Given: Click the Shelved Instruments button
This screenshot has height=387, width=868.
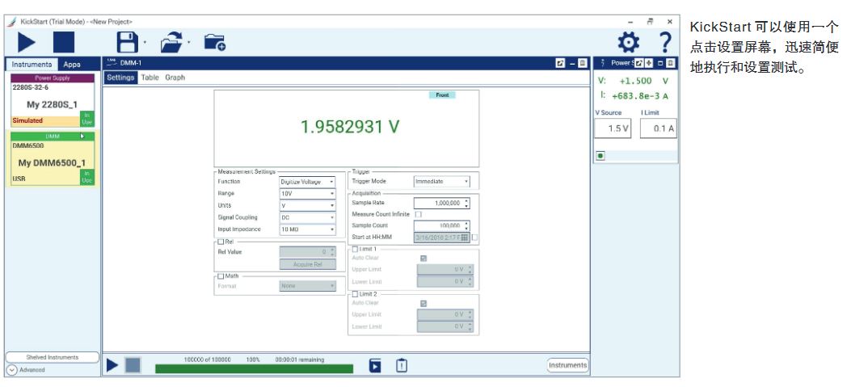Looking at the screenshot, I should pyautogui.click(x=52, y=357).
